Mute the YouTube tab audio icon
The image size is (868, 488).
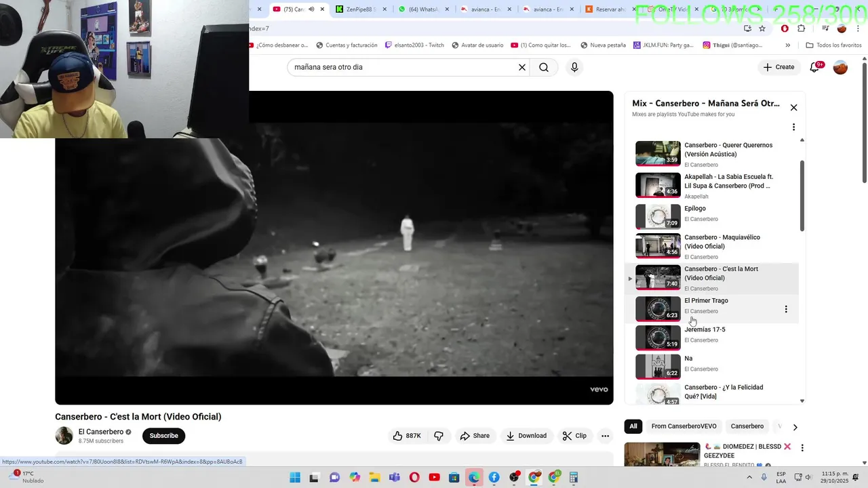coord(311,9)
